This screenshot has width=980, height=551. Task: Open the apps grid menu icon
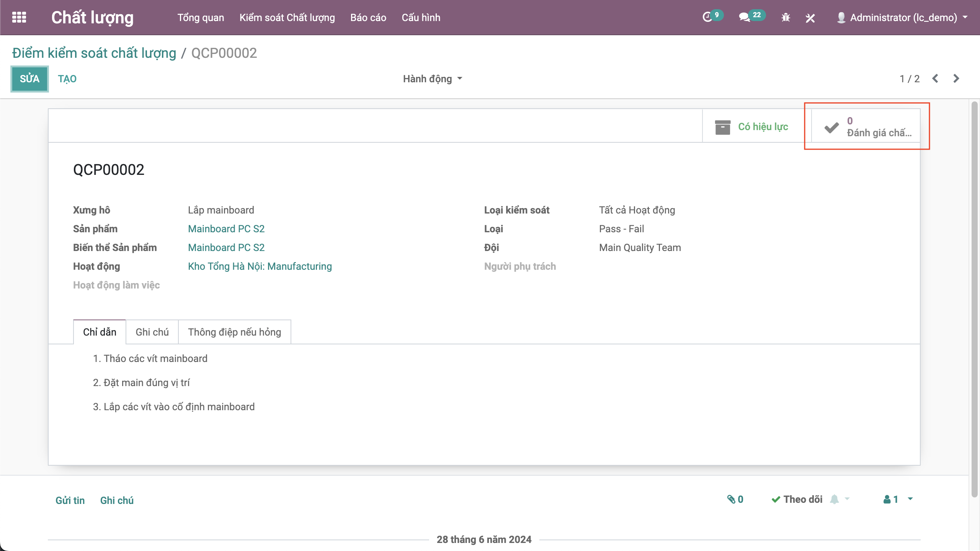pos(19,17)
